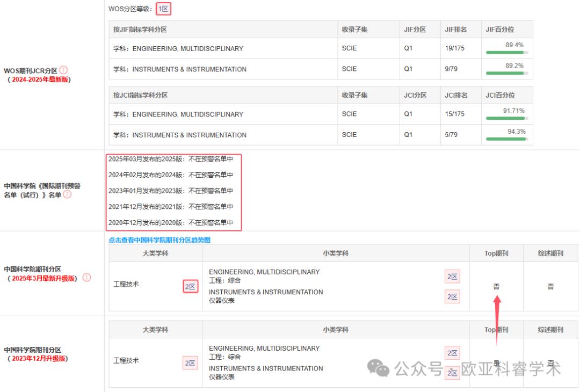Viewport: 580px width, 392px height.
Task: Select 2023年01月发布的2023版 warning list entry
Action: point(171,191)
